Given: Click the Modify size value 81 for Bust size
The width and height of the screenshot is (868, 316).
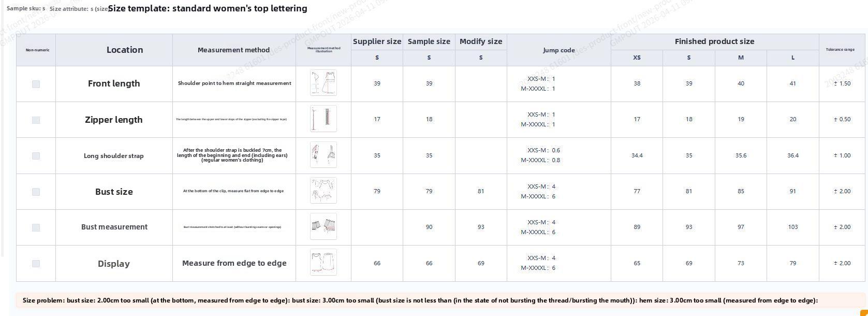Looking at the screenshot, I should [480, 191].
